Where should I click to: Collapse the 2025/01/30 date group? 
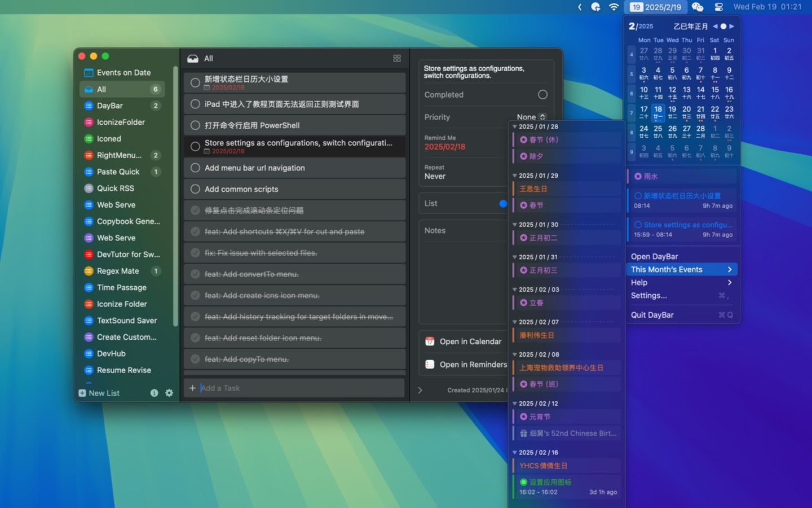coord(514,225)
